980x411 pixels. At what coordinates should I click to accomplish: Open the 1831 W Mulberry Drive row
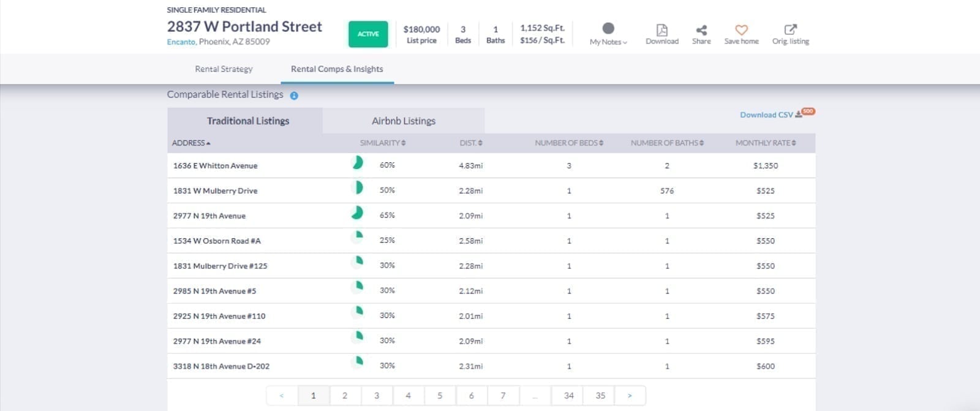click(216, 190)
